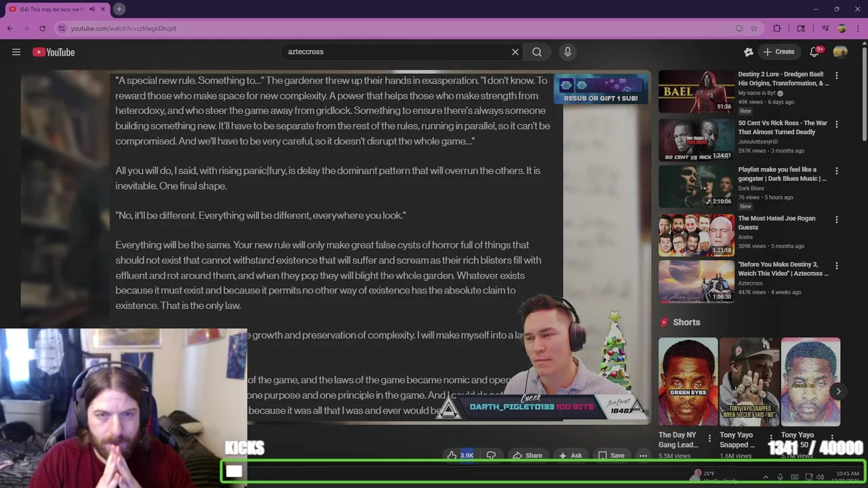Viewport: 868px width, 488px height.
Task: Open the Chrome three-dot menu
Action: (x=858, y=28)
